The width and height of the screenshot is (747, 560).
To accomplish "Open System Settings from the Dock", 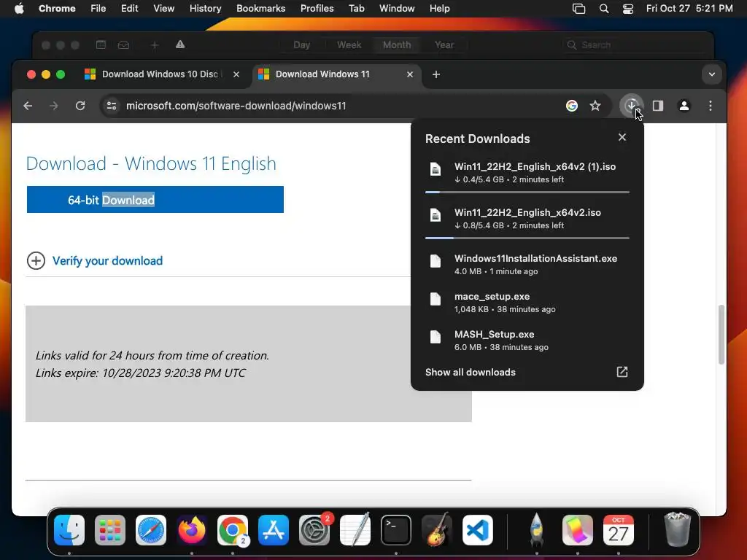I will coord(314,530).
